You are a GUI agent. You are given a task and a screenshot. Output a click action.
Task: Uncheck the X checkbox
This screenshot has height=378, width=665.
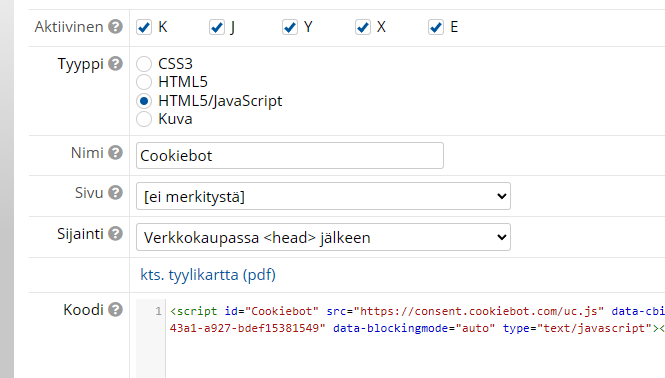pyautogui.click(x=363, y=27)
